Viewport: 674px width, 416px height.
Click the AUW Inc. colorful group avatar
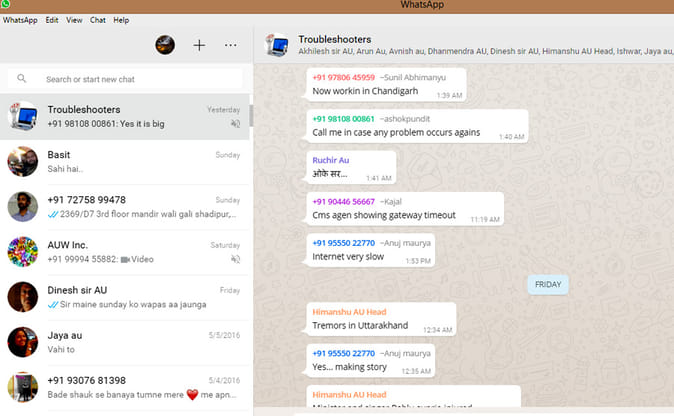pos(22,250)
